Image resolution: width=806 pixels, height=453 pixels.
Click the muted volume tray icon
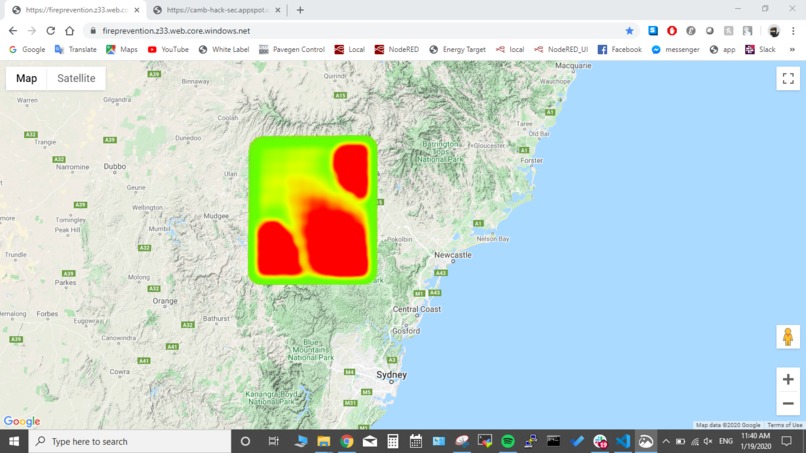708,441
